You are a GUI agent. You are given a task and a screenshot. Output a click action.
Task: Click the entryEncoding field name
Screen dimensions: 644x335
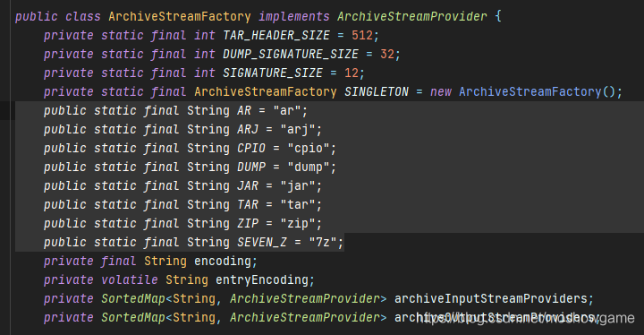point(262,279)
